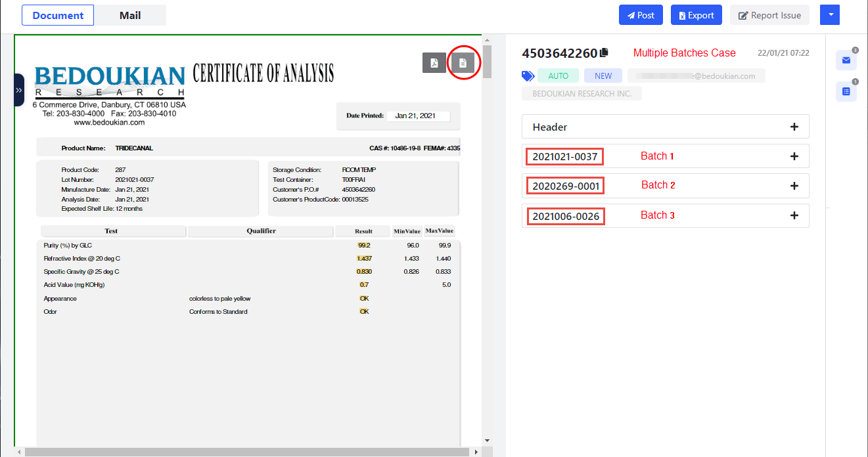The image size is (868, 457).
Task: Click the AUTO tag label
Action: [558, 76]
